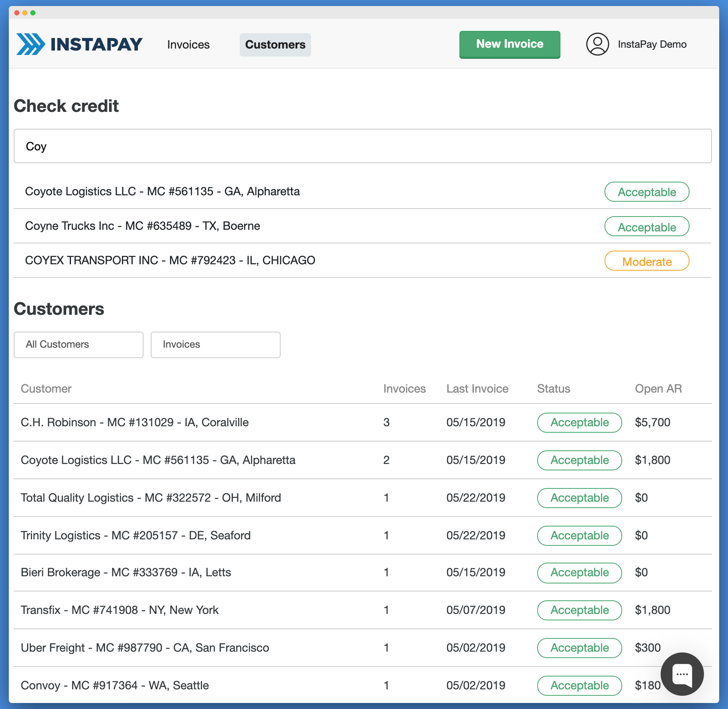Click Acceptable status for Bieri Brokerage

(x=579, y=573)
